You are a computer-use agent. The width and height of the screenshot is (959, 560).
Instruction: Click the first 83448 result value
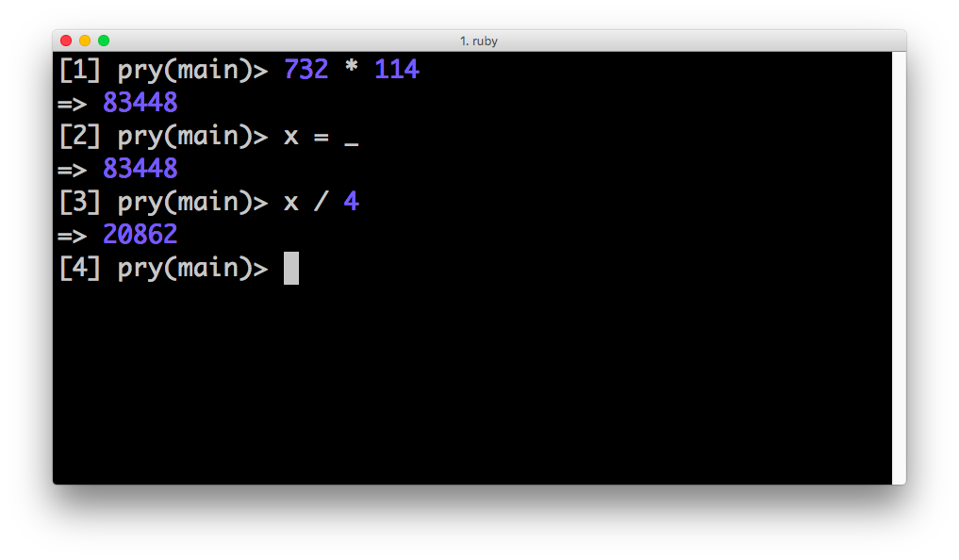click(x=141, y=102)
